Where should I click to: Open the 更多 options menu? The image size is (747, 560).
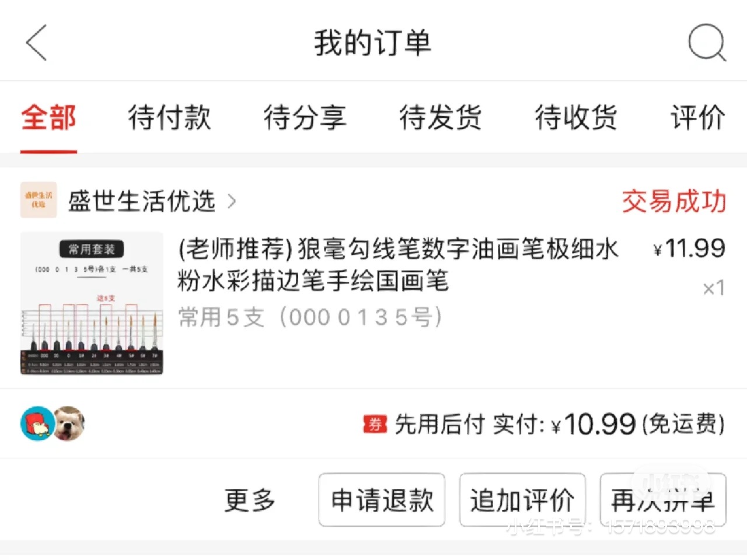click(250, 500)
